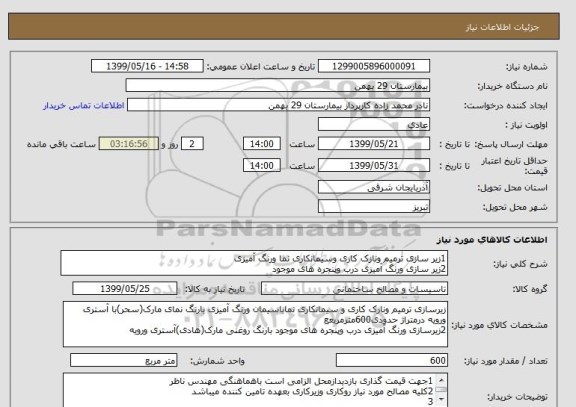Click the response deadline hour field
The width and height of the screenshot is (576, 407).
coord(262,144)
